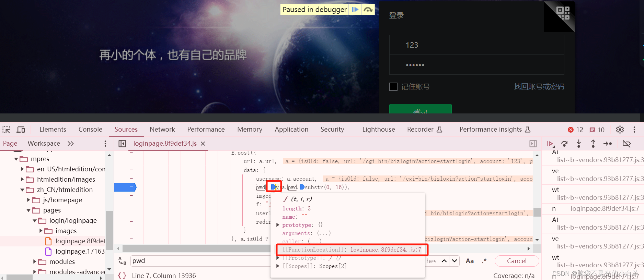
Task: Step out of current function
Action: point(593,144)
